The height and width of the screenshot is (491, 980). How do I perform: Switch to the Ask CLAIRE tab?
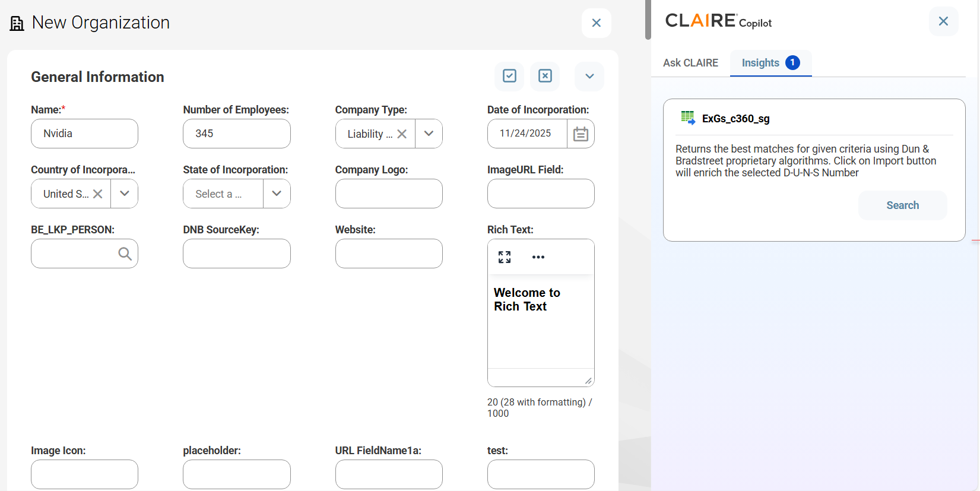pos(690,63)
